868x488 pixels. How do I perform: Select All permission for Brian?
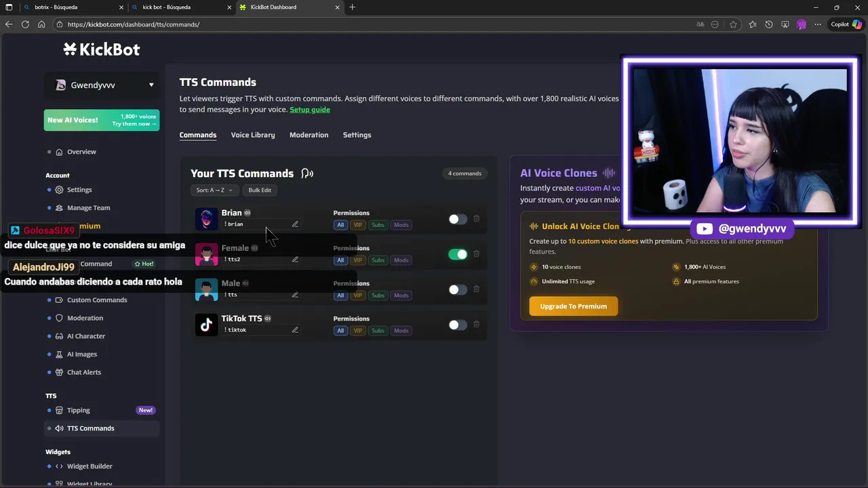point(340,225)
